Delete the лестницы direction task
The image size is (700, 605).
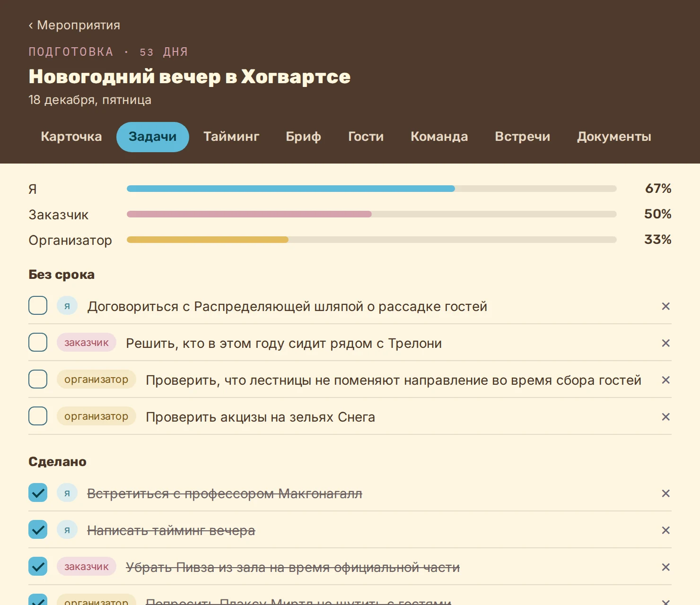[x=665, y=380]
